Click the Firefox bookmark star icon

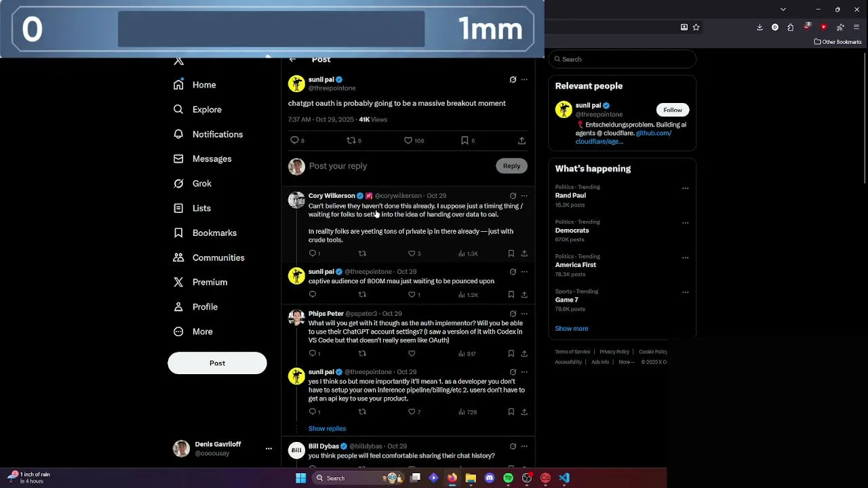(696, 27)
